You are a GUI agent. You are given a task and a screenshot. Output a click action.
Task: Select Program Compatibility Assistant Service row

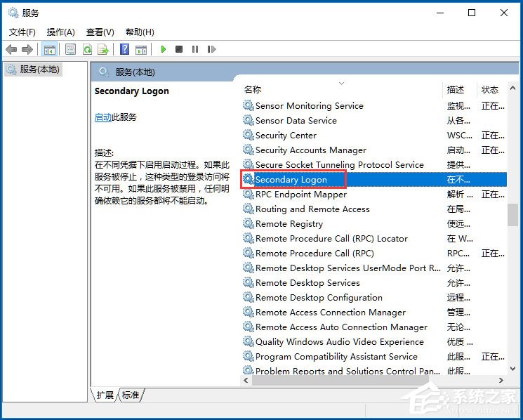tap(373, 356)
